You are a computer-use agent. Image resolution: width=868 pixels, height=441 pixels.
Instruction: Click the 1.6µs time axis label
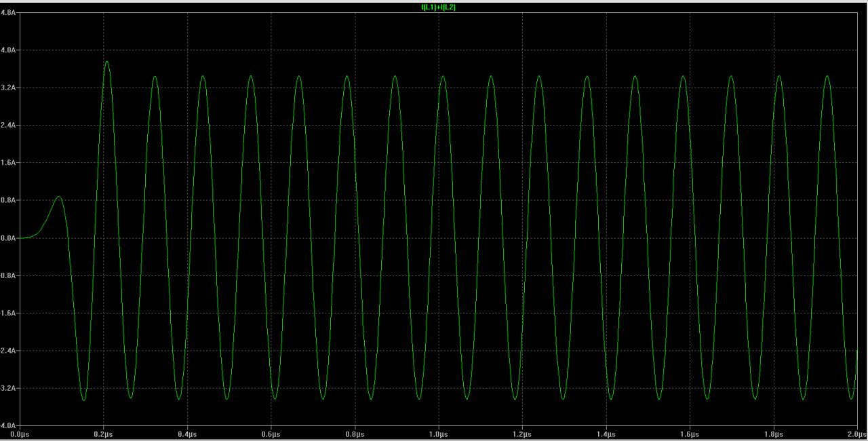[x=690, y=434]
